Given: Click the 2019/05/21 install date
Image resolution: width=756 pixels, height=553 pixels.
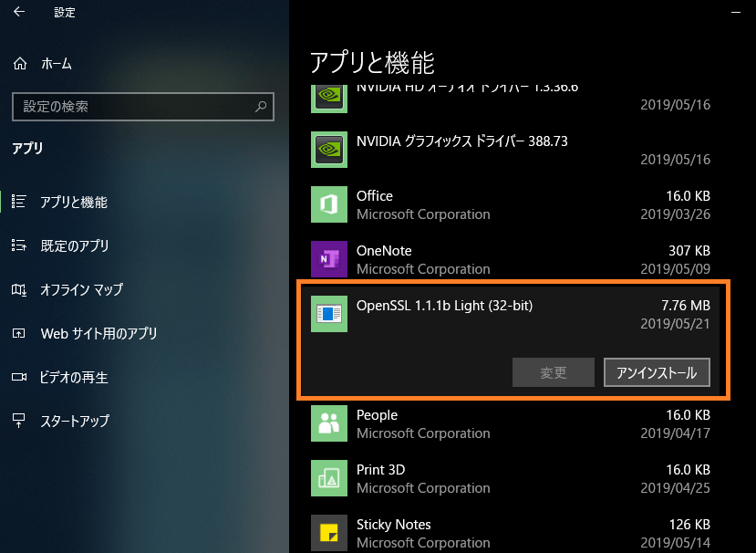Looking at the screenshot, I should (x=675, y=324).
